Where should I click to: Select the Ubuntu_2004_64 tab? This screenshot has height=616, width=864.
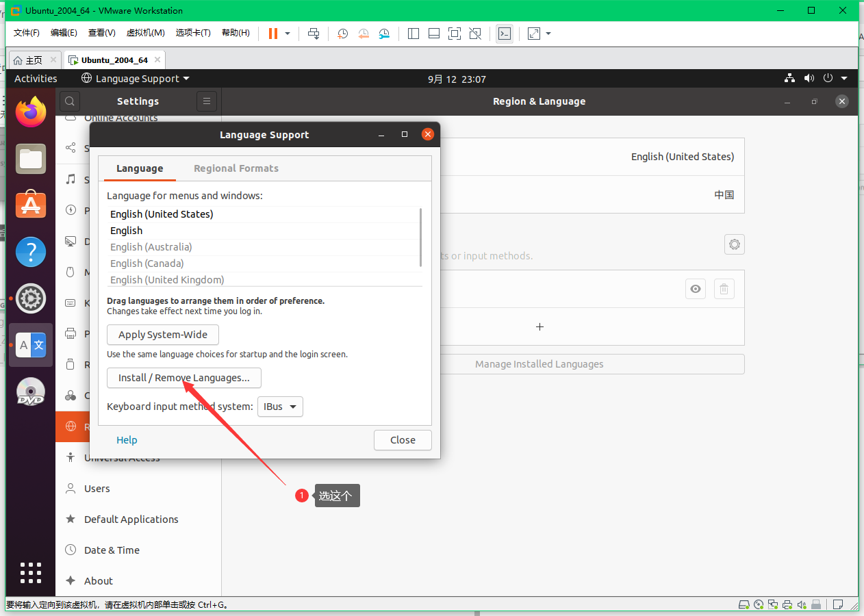[114, 60]
